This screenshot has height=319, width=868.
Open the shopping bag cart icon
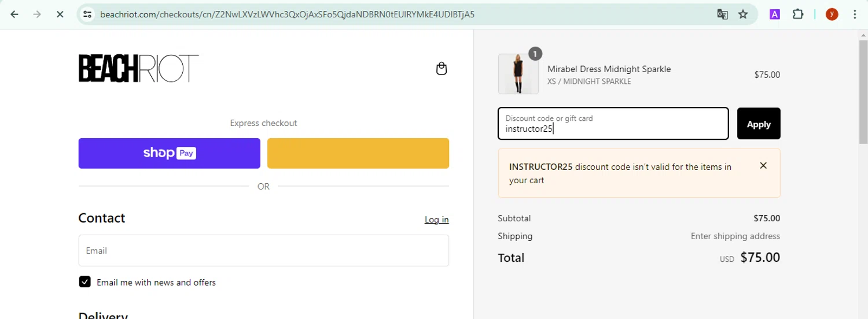442,69
